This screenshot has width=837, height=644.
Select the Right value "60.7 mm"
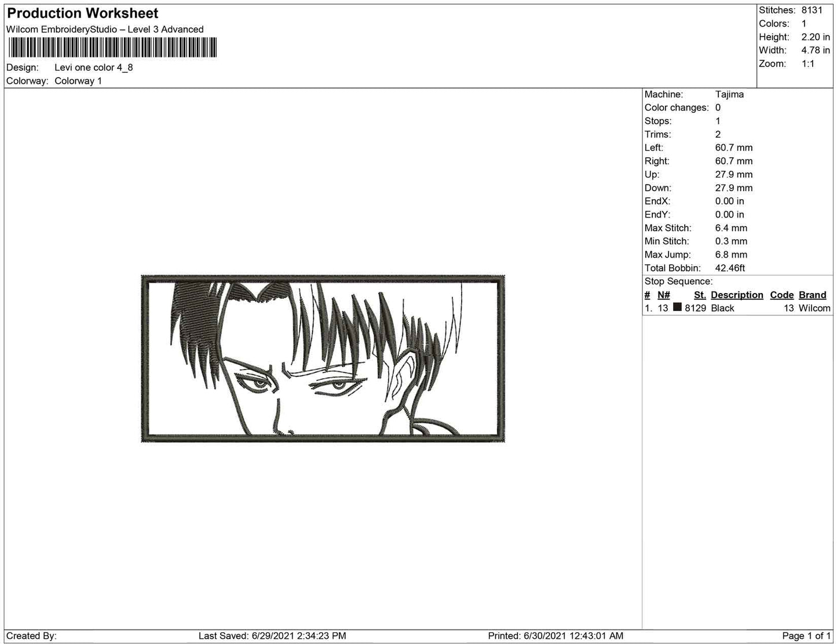pyautogui.click(x=734, y=161)
